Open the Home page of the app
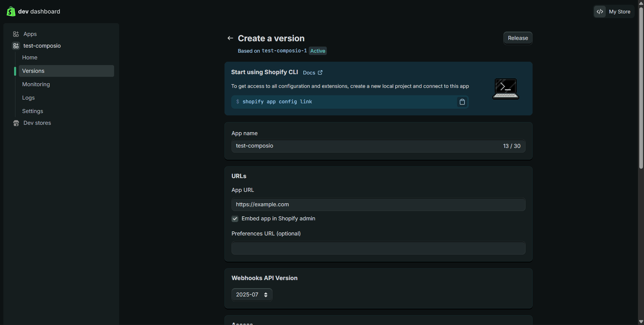This screenshot has height=325, width=644. coord(30,57)
